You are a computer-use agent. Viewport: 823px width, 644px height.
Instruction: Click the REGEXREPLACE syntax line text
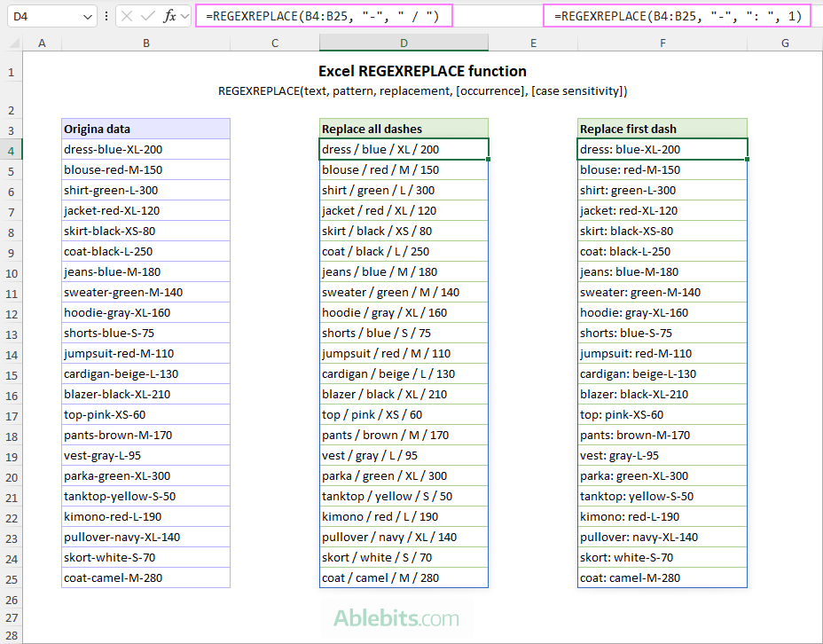pyautogui.click(x=422, y=90)
